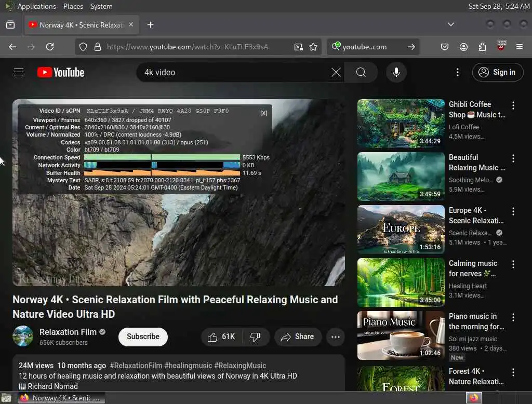Screen dimensions: 532x404
Task: Open Healing Heart channel name
Action: 468,286
